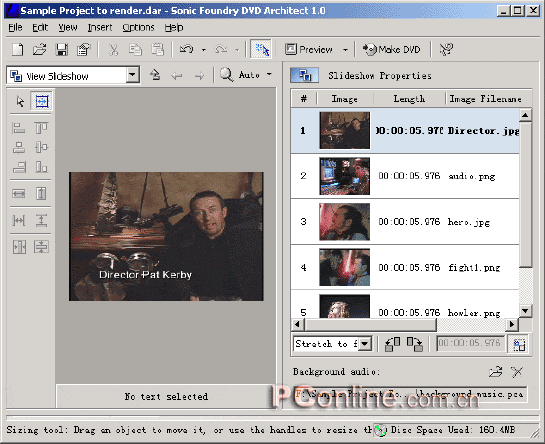Image resolution: width=545 pixels, height=444 pixels.
Task: Click the Back navigation arrow
Action: (x=177, y=75)
